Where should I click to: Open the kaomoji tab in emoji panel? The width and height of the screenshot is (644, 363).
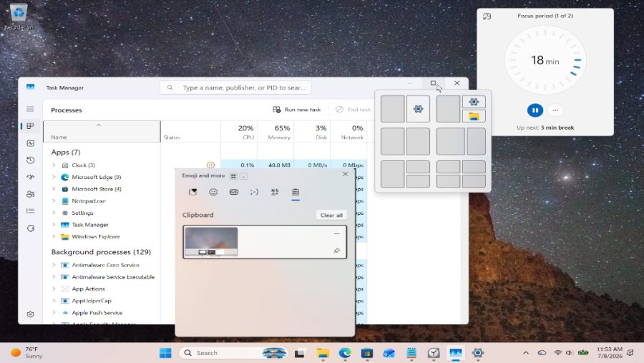(x=254, y=192)
